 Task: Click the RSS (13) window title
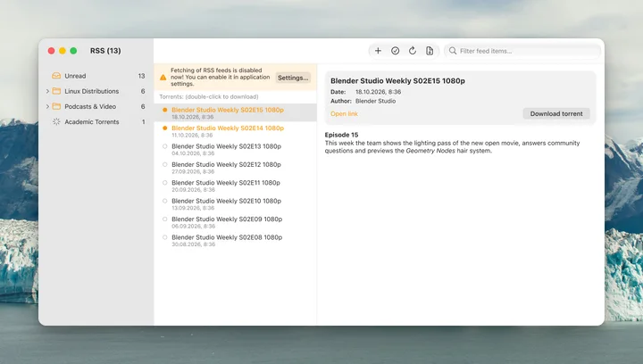point(105,51)
